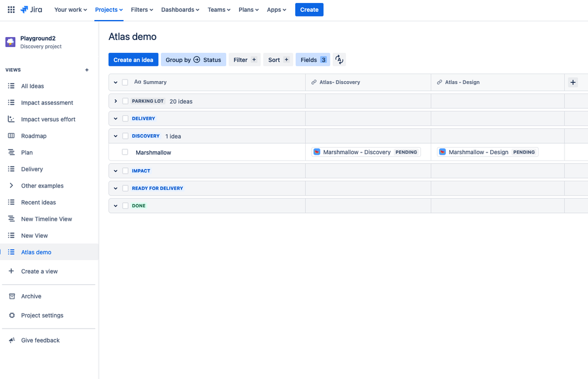Click the Playground2 project avatar
The image size is (588, 379).
pos(11,42)
